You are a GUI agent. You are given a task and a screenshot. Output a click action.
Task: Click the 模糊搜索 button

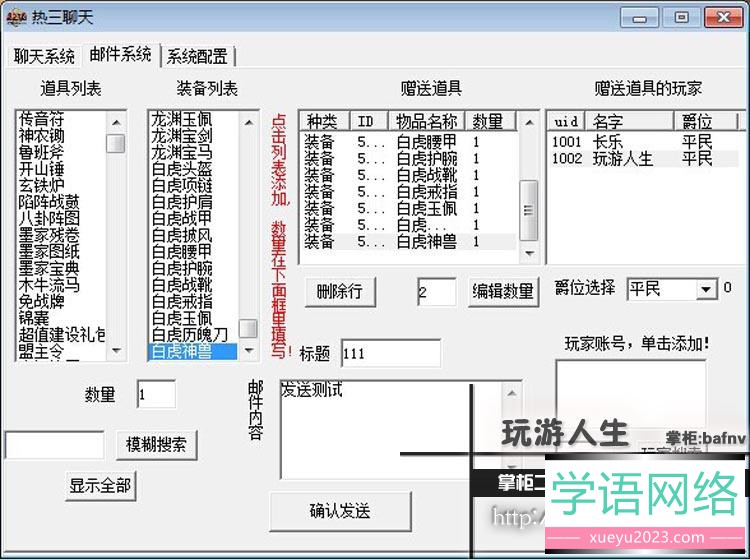coord(156,444)
